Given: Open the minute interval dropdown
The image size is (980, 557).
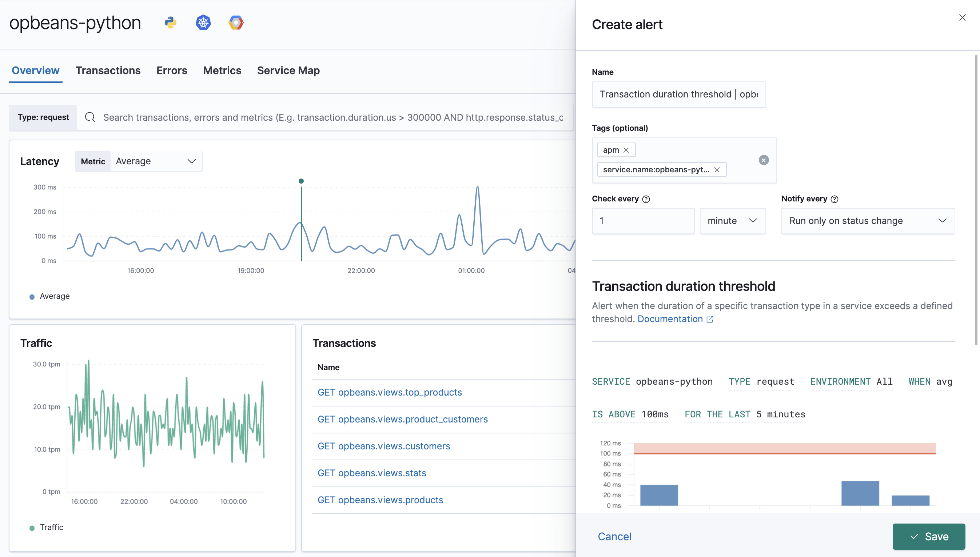Looking at the screenshot, I should (x=733, y=221).
